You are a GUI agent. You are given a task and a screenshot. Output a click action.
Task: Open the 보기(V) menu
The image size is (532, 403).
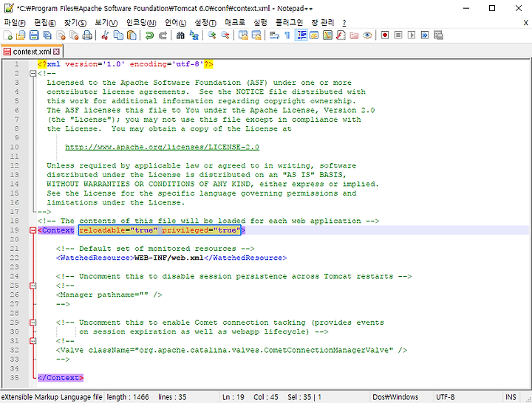106,23
